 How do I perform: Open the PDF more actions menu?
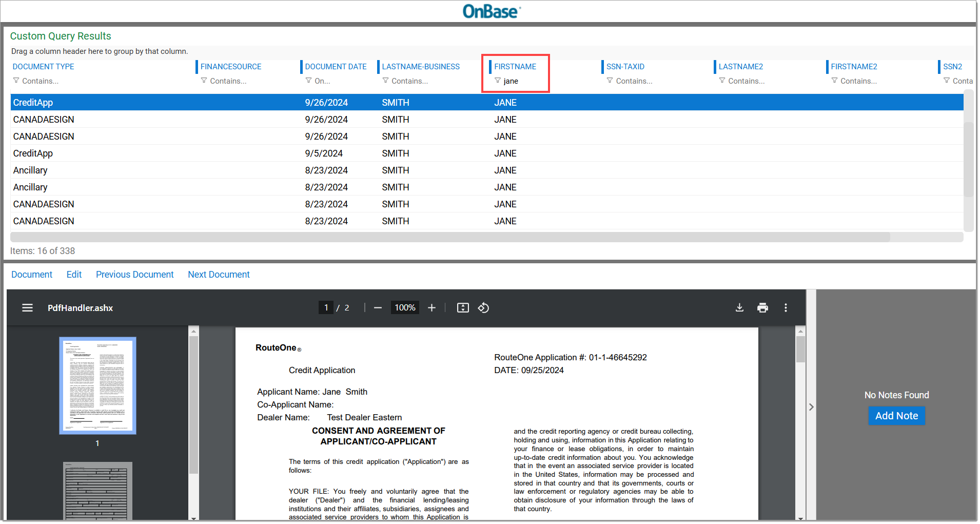[786, 308]
